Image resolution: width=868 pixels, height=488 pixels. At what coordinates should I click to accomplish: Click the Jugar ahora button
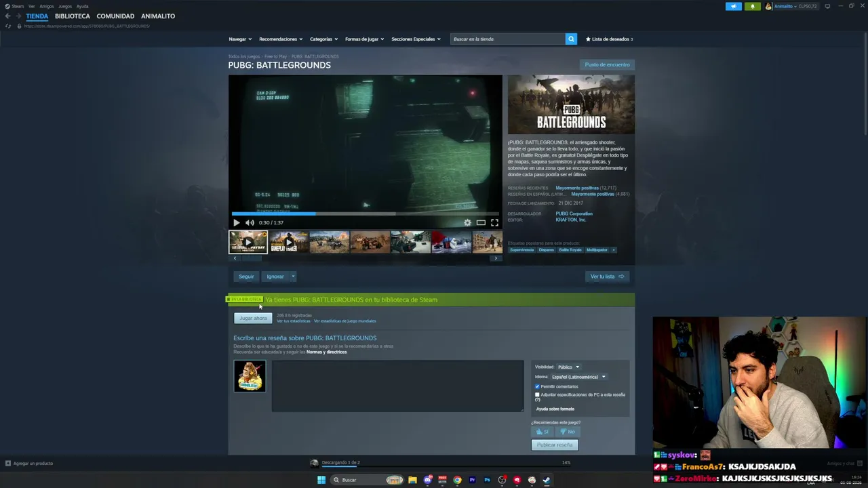coord(253,318)
